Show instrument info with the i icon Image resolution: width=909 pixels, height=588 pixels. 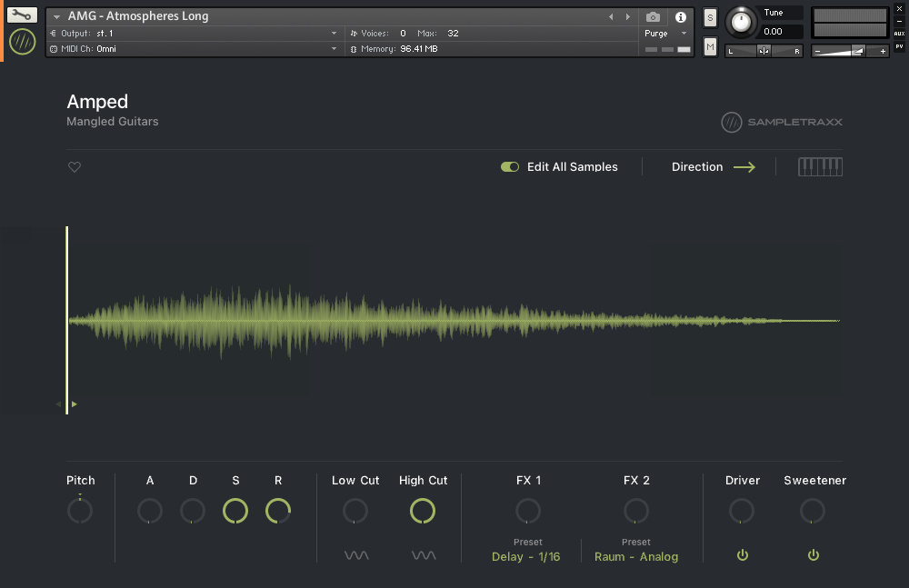point(681,17)
